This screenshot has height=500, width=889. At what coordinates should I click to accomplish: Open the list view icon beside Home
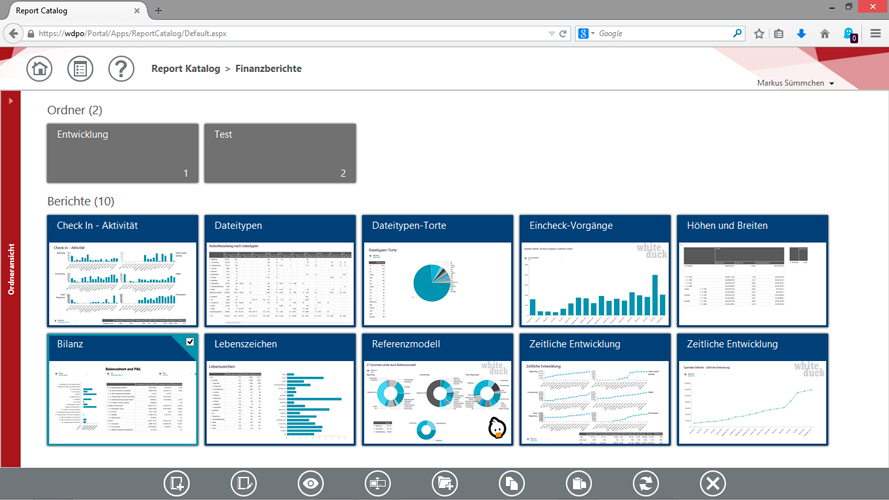pos(80,69)
